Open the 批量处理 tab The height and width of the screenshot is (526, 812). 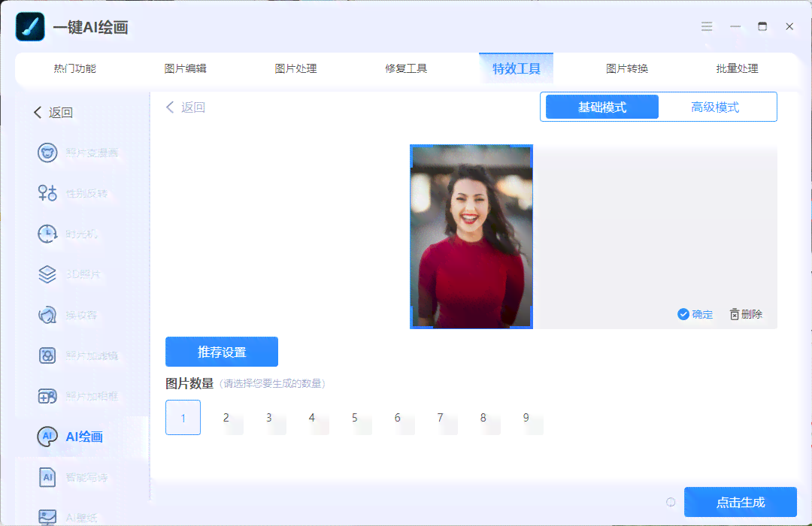coord(738,68)
